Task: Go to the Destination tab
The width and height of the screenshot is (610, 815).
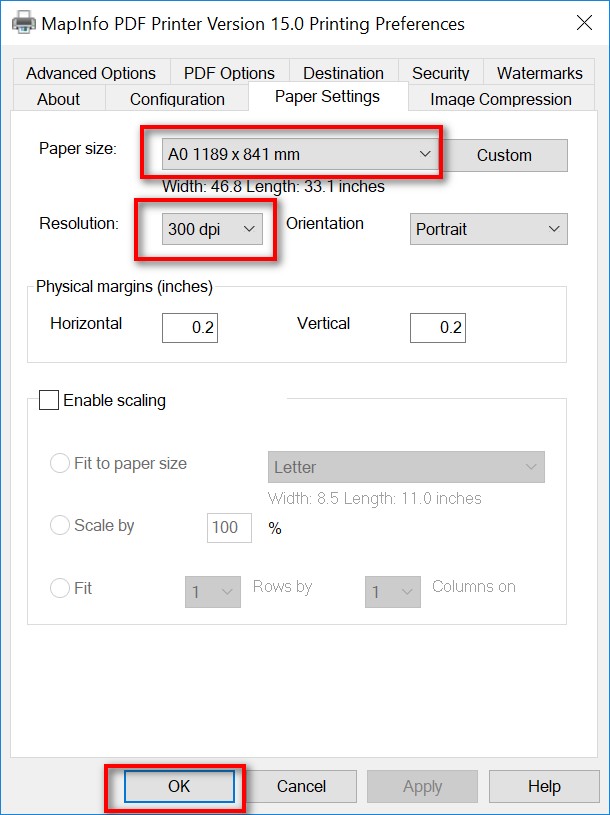Action: coord(343,73)
